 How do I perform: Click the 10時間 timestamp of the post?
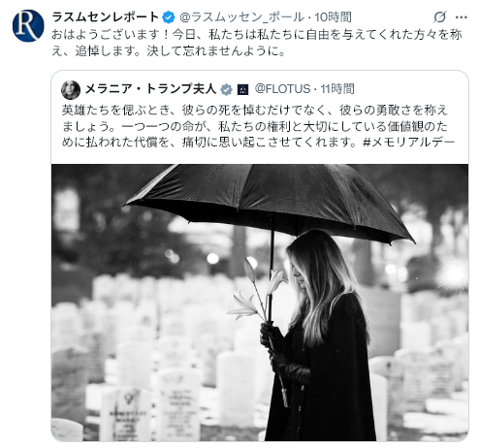click(x=333, y=17)
